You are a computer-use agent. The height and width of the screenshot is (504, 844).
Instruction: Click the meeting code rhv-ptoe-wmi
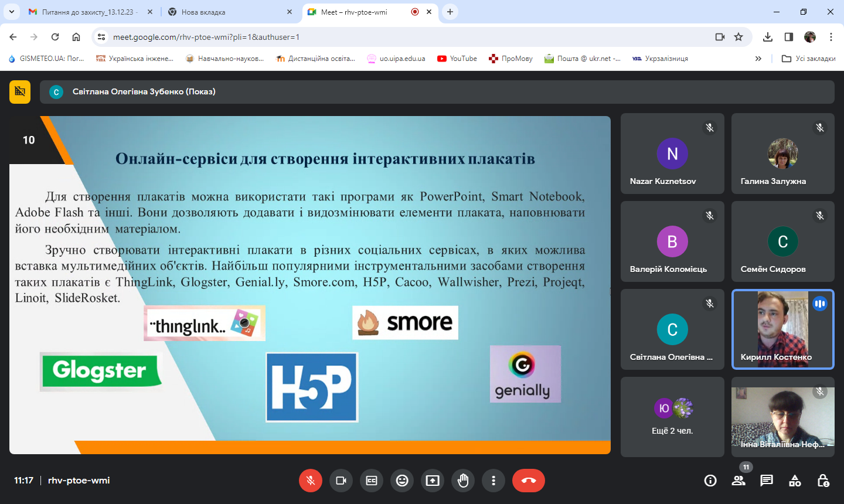click(79, 481)
